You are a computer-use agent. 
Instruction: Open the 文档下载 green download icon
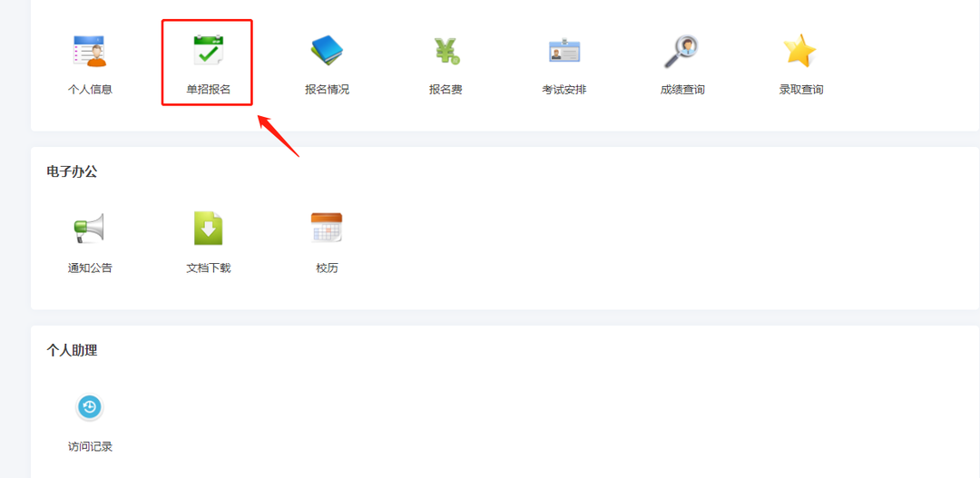[209, 229]
